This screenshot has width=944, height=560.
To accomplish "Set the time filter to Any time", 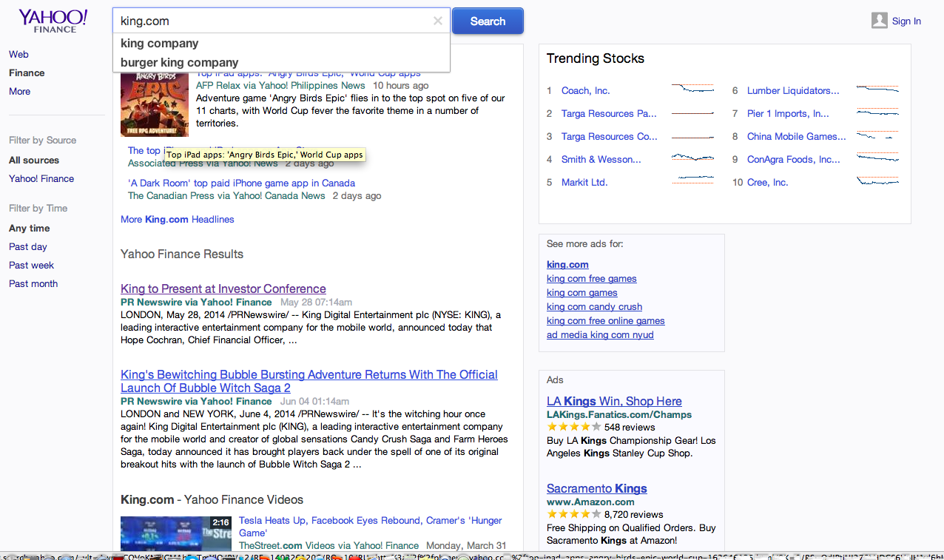I will click(x=30, y=228).
